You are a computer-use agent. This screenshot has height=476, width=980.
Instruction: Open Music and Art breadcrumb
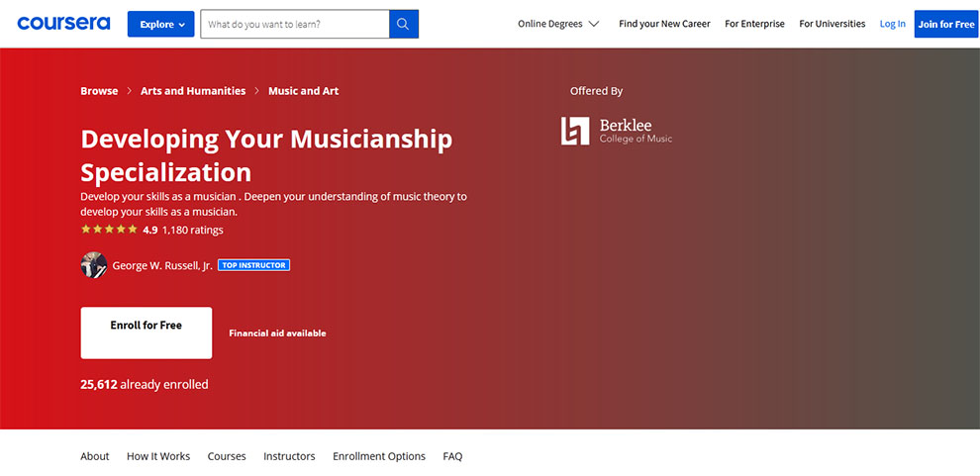(x=303, y=91)
